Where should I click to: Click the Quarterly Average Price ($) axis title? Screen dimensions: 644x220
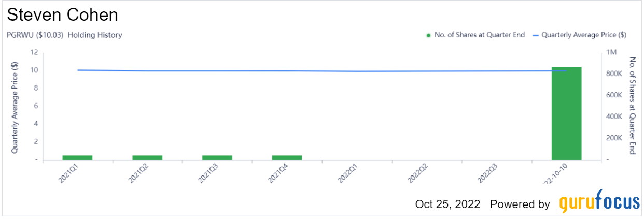point(15,106)
